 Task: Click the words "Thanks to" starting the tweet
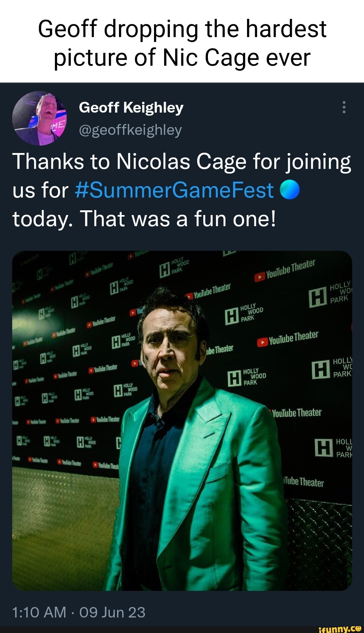pos(61,161)
